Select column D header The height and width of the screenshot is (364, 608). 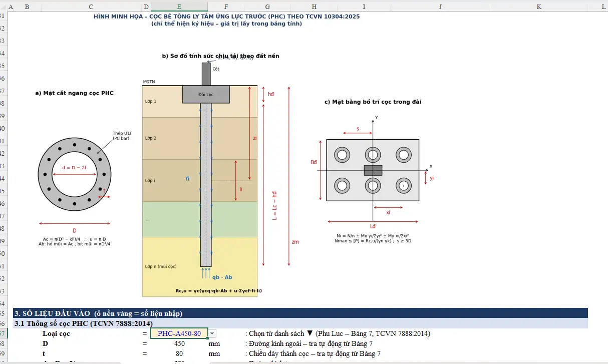pyautogui.click(x=146, y=7)
